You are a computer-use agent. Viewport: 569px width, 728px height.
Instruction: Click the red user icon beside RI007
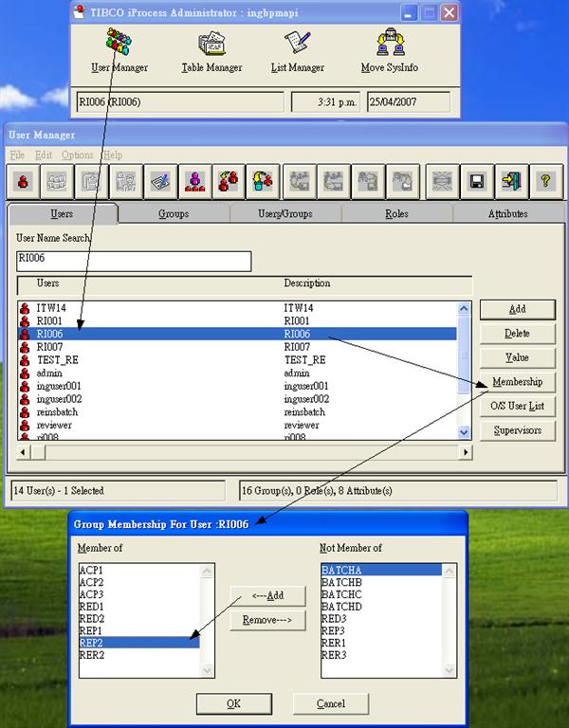25,347
